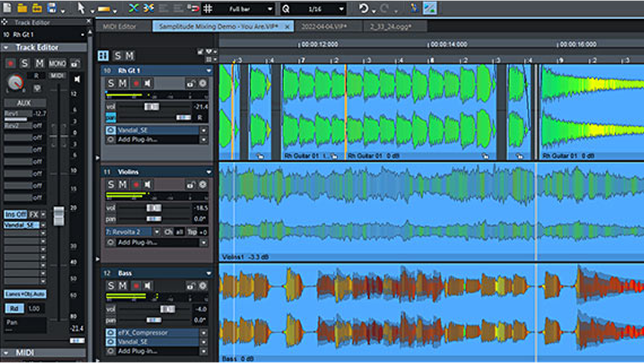Select the mouse pointer tool
Screen dimensions: 644x363
81,8
